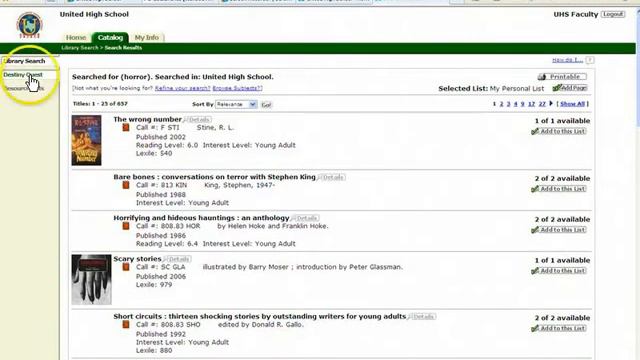This screenshot has width=640, height=360.
Task: Select the Catalog tab
Action: tap(110, 37)
